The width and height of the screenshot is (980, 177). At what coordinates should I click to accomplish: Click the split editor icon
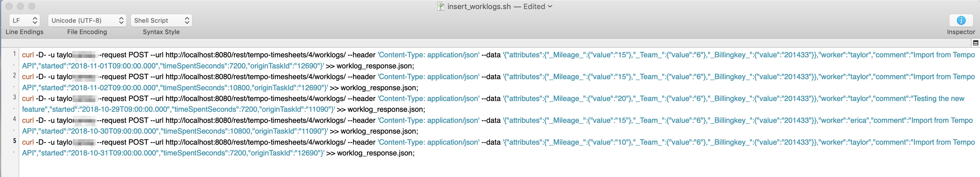tap(975, 43)
